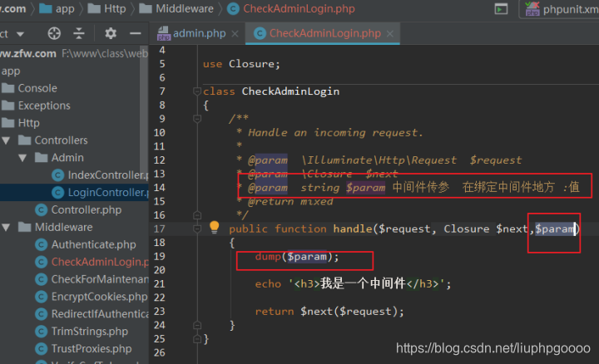Place cursor on $param in handle signature

point(555,229)
